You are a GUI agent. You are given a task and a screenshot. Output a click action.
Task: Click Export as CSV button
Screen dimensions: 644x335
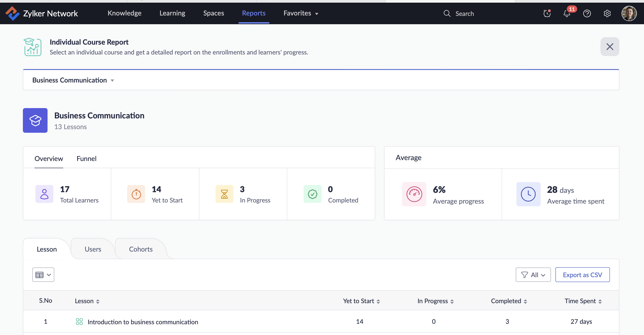582,275
